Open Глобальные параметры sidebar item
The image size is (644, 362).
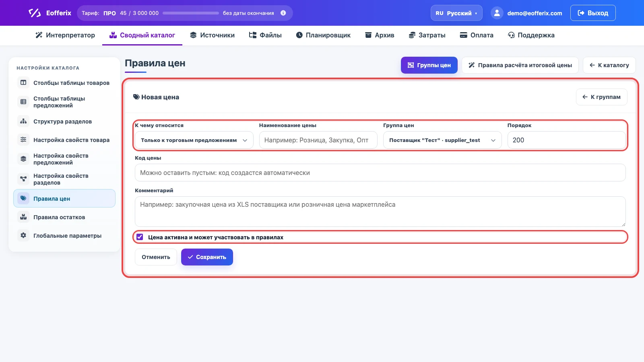(x=64, y=235)
